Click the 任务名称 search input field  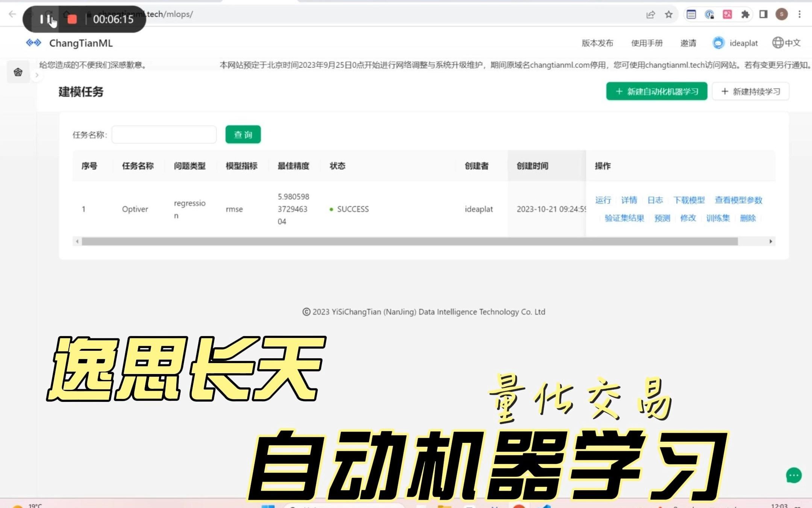tap(163, 135)
